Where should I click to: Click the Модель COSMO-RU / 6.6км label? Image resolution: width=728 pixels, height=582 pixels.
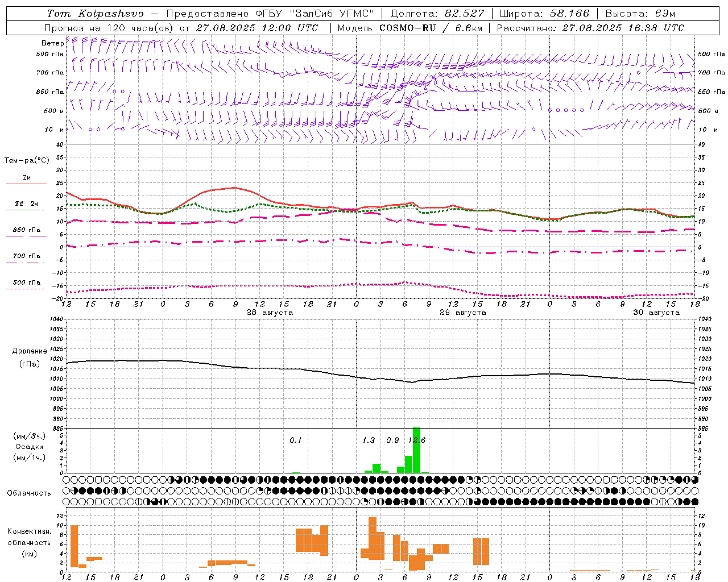coord(410,28)
